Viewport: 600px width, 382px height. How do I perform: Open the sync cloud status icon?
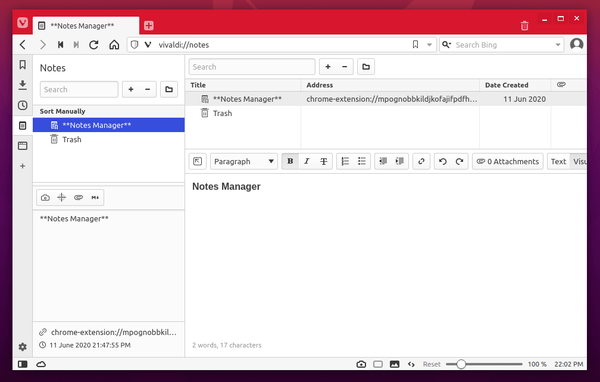[x=41, y=364]
